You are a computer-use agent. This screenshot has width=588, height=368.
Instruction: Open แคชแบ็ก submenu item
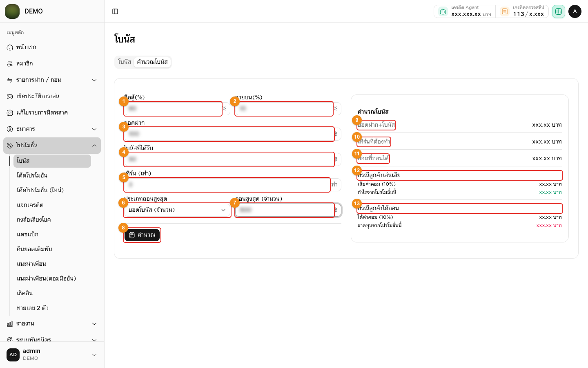[52, 234]
